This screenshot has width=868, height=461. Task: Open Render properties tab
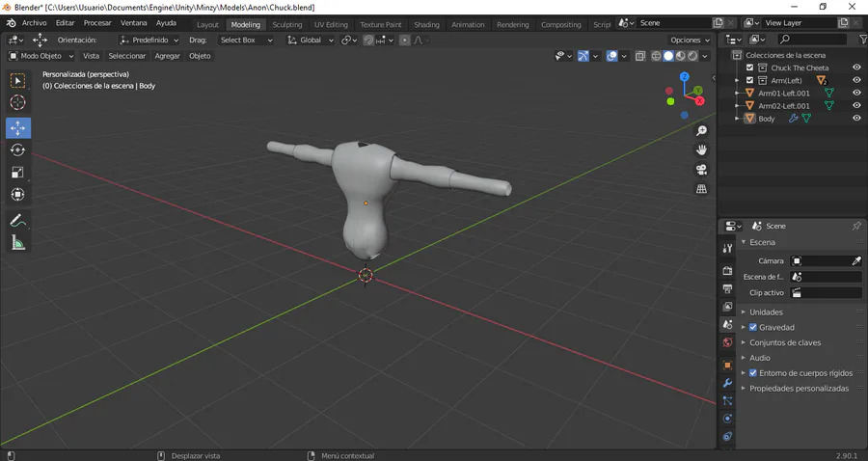(x=727, y=271)
